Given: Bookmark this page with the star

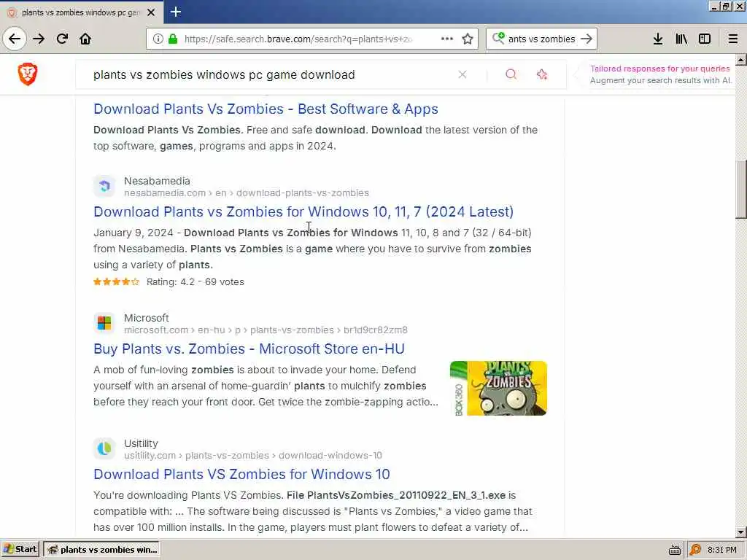Looking at the screenshot, I should point(468,39).
